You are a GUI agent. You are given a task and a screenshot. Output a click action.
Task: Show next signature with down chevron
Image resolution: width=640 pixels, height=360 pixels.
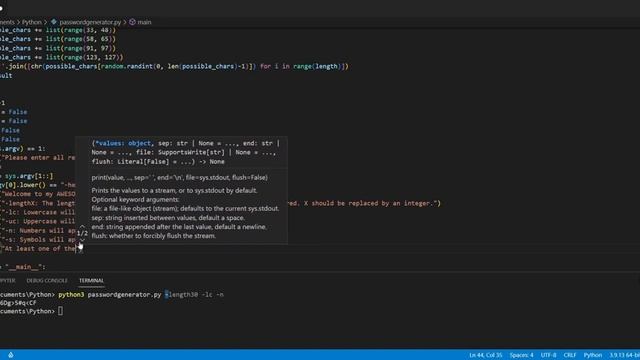(x=82, y=241)
